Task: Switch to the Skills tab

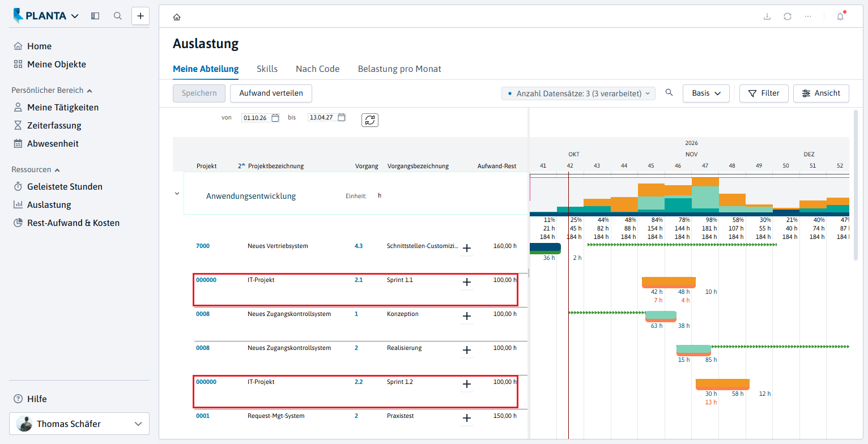Action: [267, 69]
